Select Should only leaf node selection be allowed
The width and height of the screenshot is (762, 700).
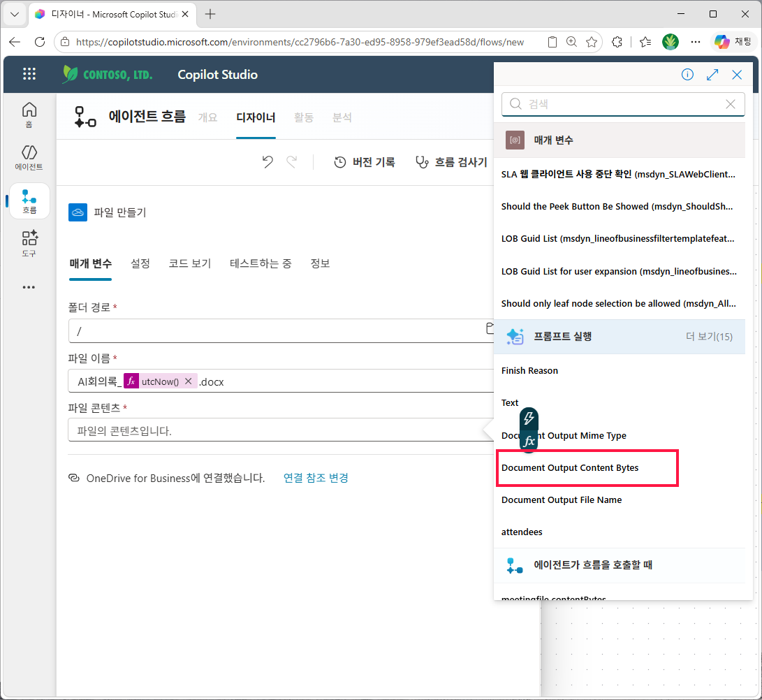pyautogui.click(x=618, y=303)
